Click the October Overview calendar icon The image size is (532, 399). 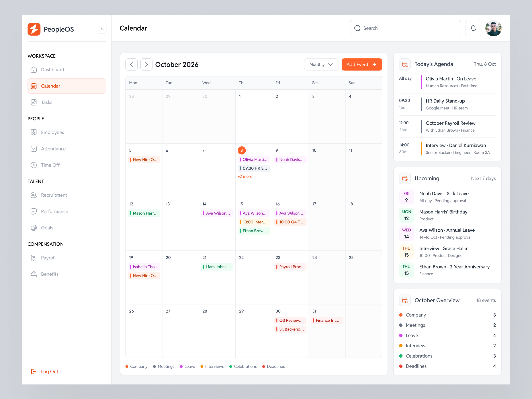(x=405, y=300)
